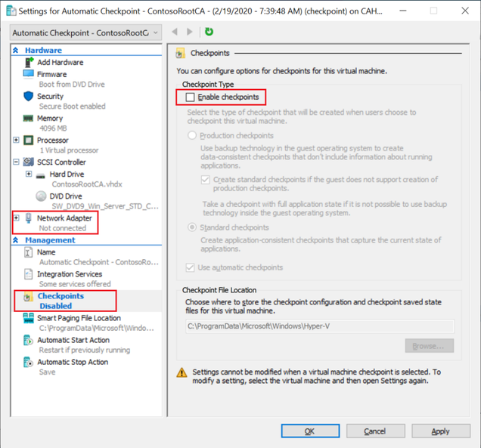Select the Automatic Start Action icon
The width and height of the screenshot is (481, 448).
tap(28, 340)
